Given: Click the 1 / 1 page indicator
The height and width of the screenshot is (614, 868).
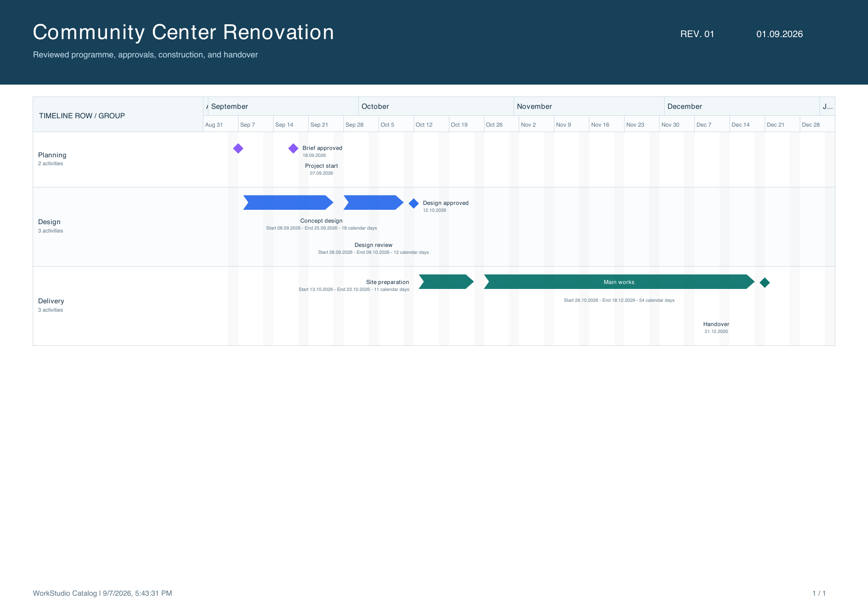Looking at the screenshot, I should click(819, 593).
